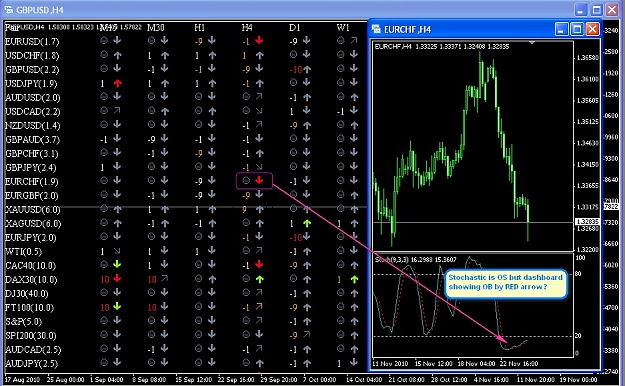Image resolution: width=625 pixels, height=386 pixels.
Task: Click the green up arrow in DAX30 H4 cell
Action: tap(259, 279)
